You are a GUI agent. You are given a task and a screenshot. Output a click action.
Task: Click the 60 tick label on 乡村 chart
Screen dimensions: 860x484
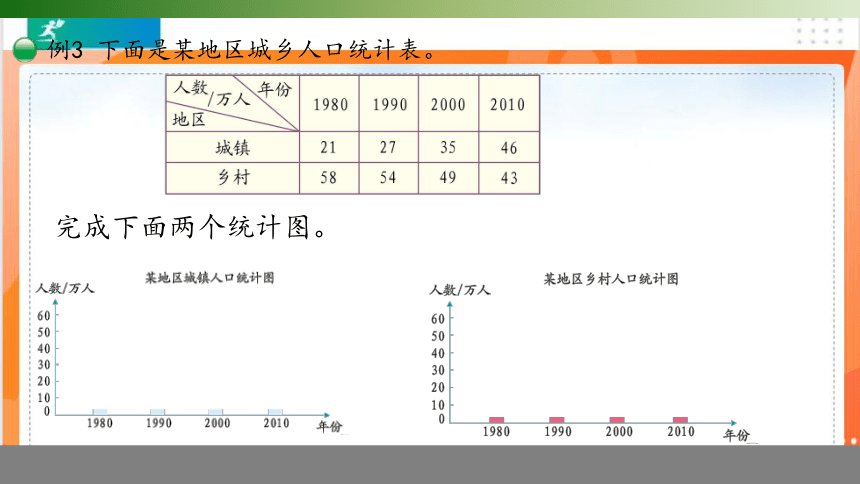[438, 319]
